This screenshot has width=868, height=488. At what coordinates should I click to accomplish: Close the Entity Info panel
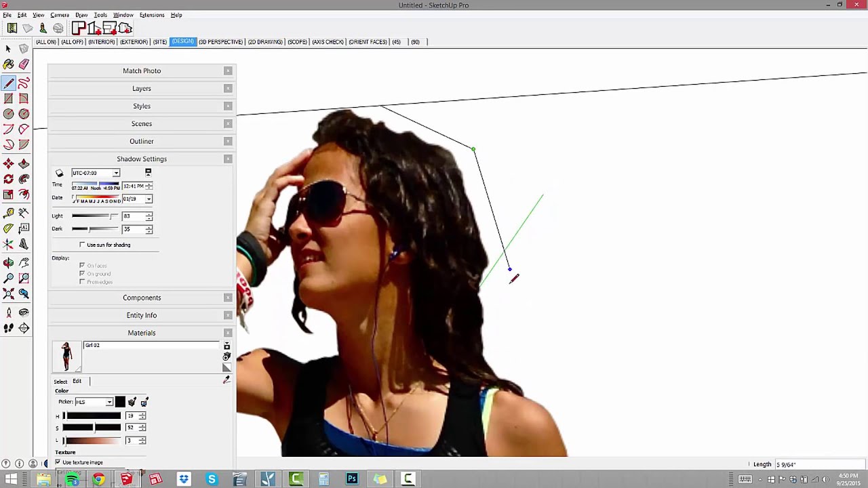coord(228,315)
